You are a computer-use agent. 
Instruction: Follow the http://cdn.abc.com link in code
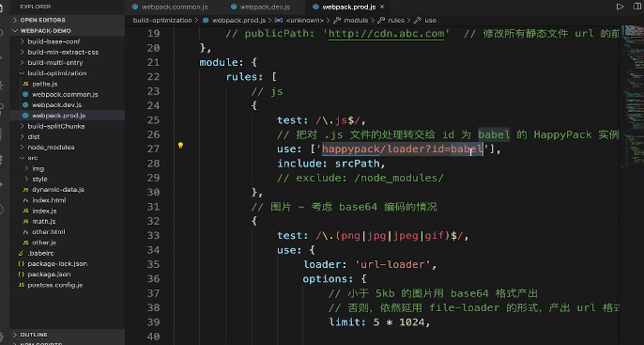click(x=386, y=33)
